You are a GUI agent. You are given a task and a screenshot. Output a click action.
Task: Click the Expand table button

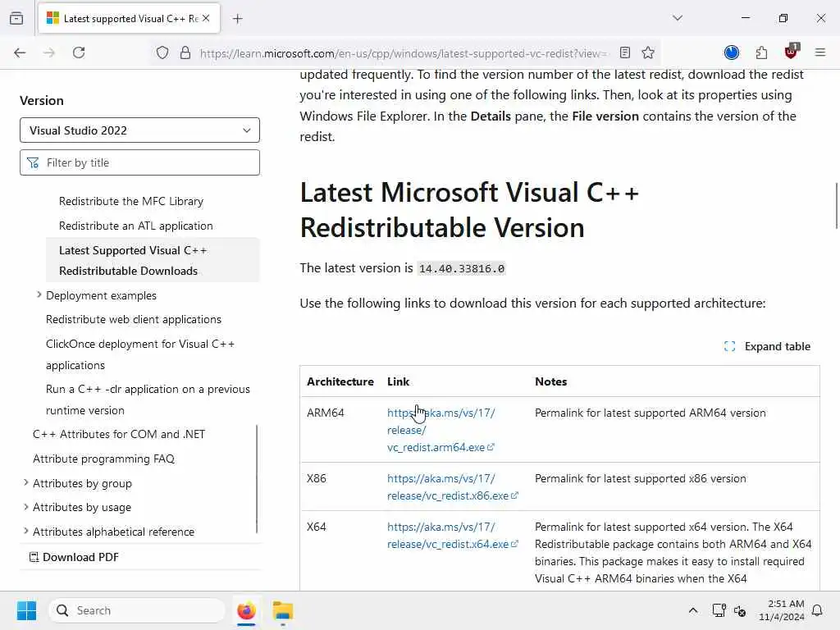pyautogui.click(x=767, y=347)
